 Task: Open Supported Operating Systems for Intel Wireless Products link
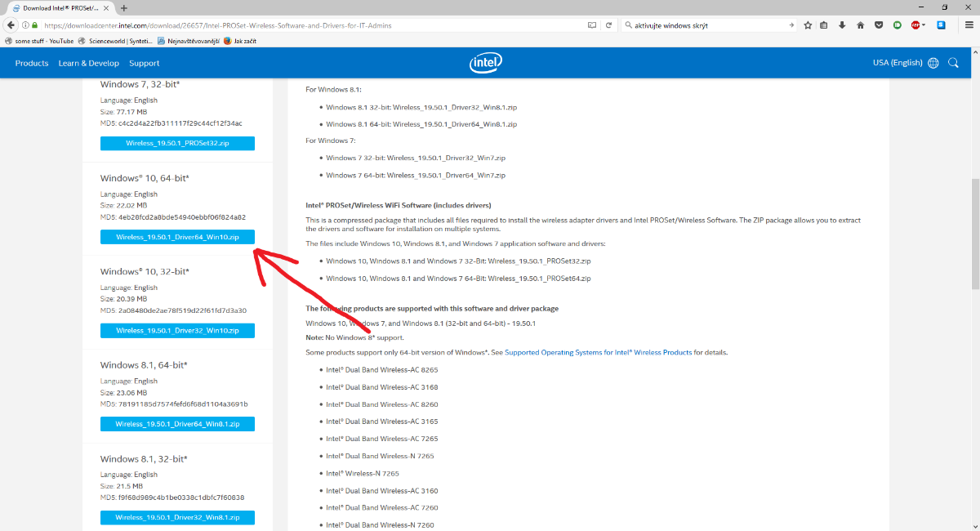pos(598,353)
